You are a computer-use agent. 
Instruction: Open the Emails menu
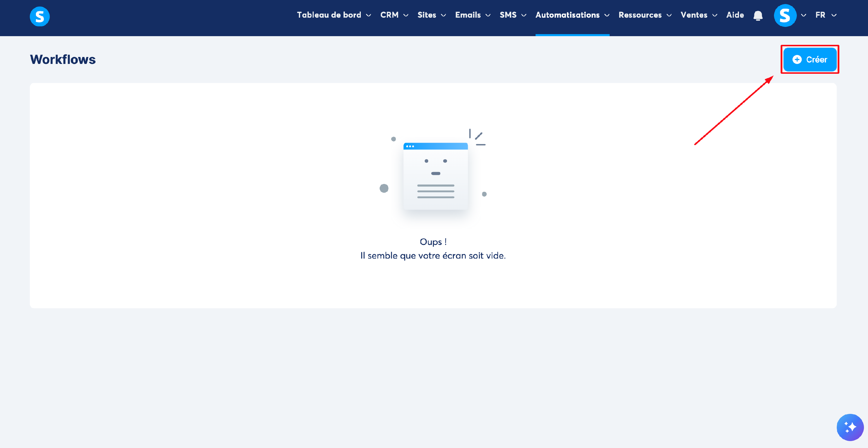[x=468, y=15]
